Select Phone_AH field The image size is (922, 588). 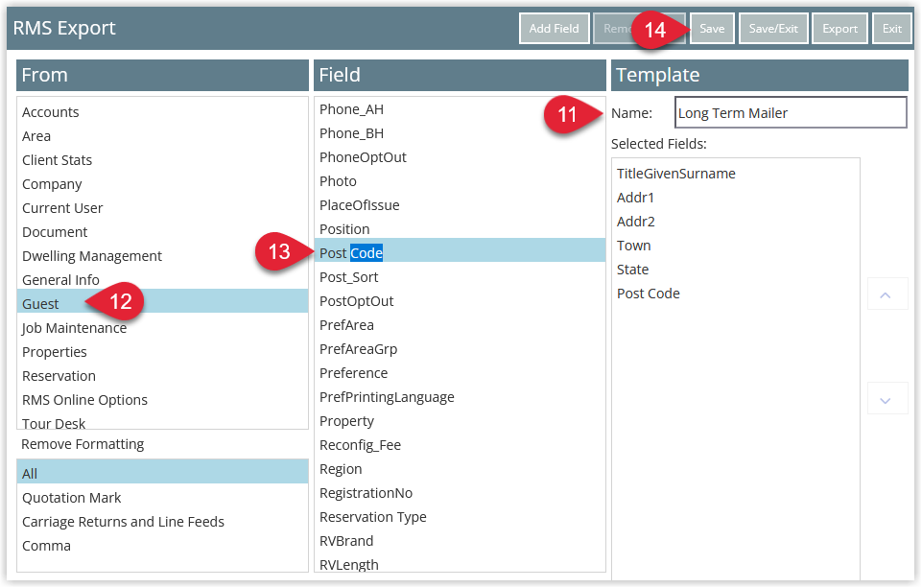(460, 109)
